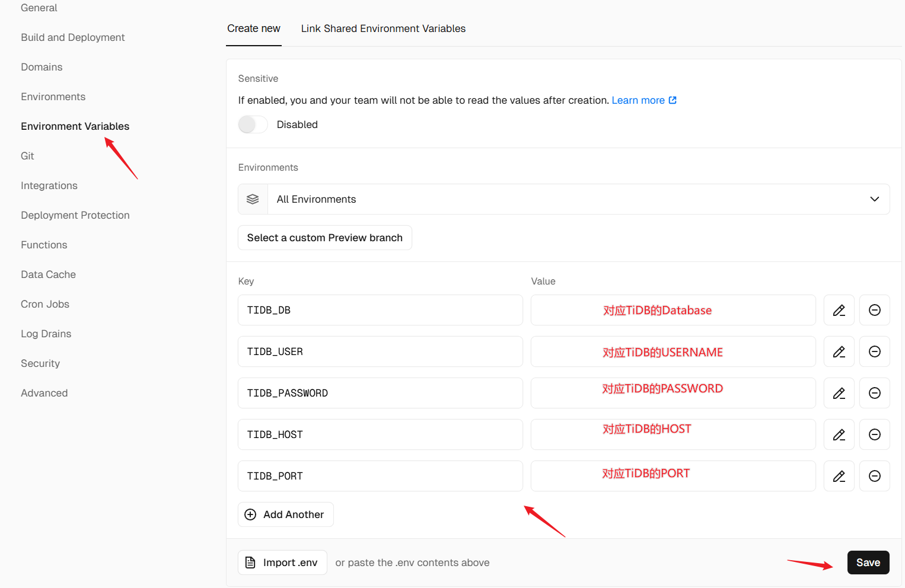Switch to Link Shared Environment Variables tab
This screenshot has width=905, height=588.
tap(383, 28)
